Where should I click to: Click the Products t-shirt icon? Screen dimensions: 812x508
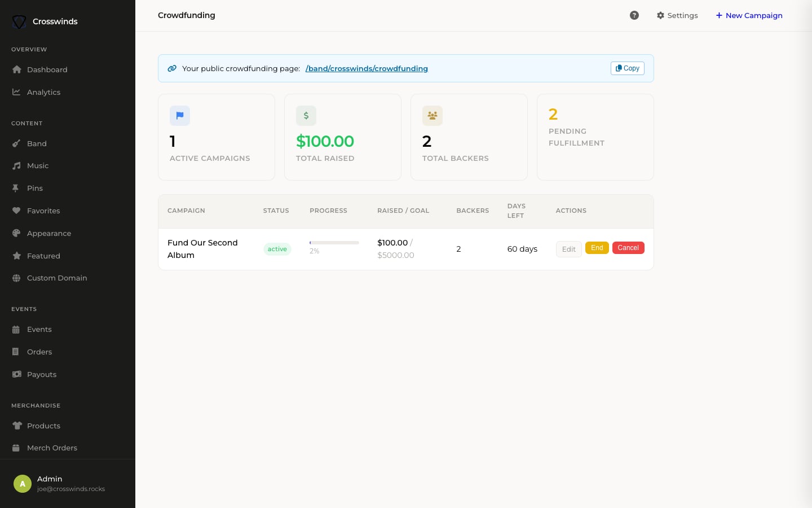(x=17, y=426)
